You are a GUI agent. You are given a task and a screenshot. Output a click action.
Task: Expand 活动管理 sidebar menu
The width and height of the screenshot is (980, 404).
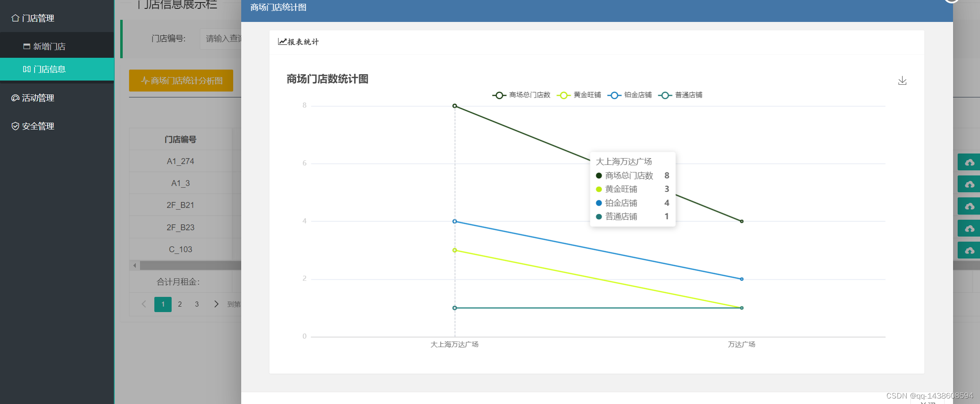pyautogui.click(x=57, y=98)
